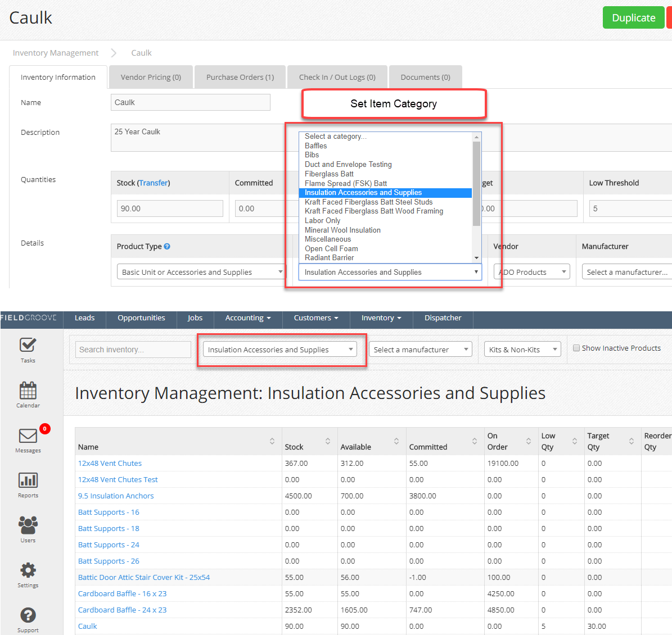672x635 pixels.
Task: Open the Support question mark icon
Action: coord(28,616)
